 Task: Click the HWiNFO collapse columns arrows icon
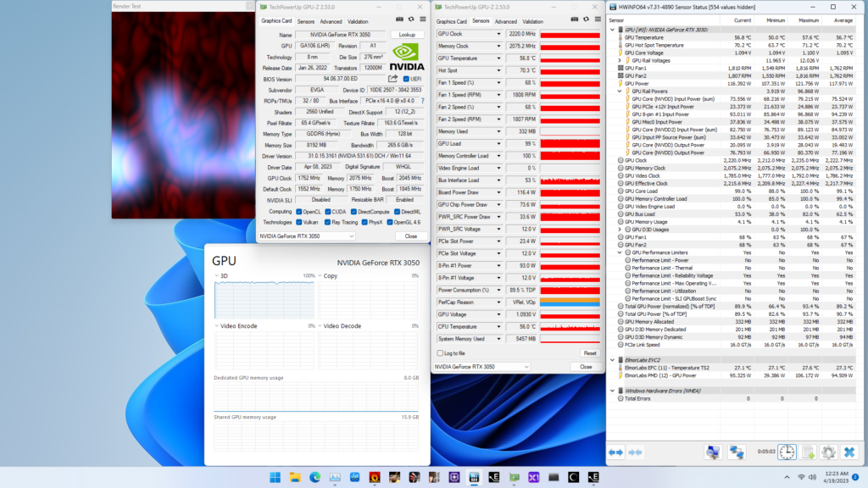coord(635,452)
